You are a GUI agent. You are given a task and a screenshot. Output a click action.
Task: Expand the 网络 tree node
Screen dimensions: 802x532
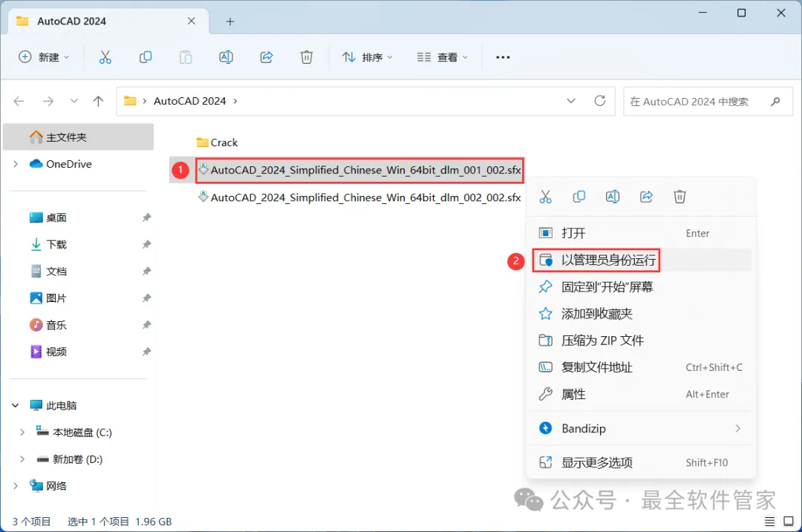[16, 486]
